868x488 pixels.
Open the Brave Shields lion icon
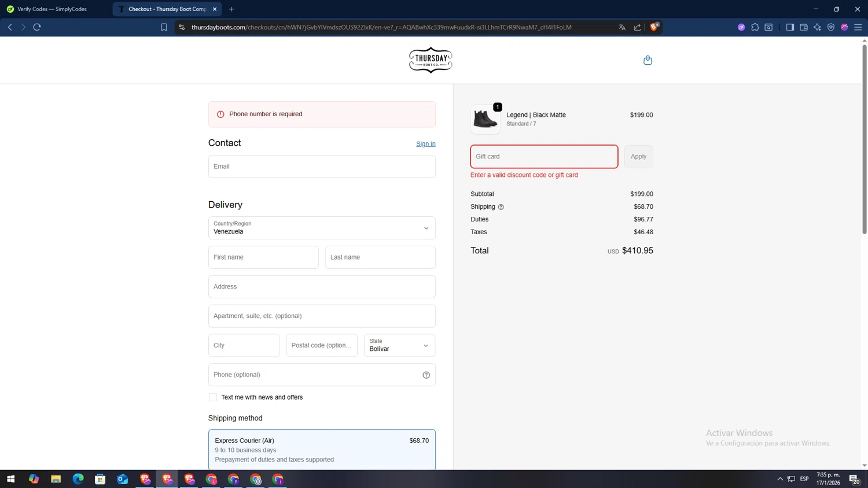point(654,27)
